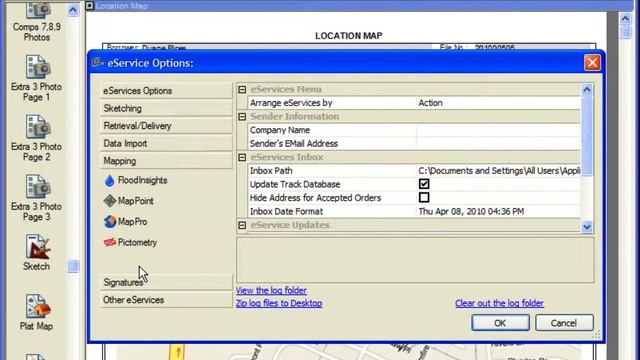The width and height of the screenshot is (640, 360).
Task: Select the Other eServices category
Action: (x=166, y=300)
